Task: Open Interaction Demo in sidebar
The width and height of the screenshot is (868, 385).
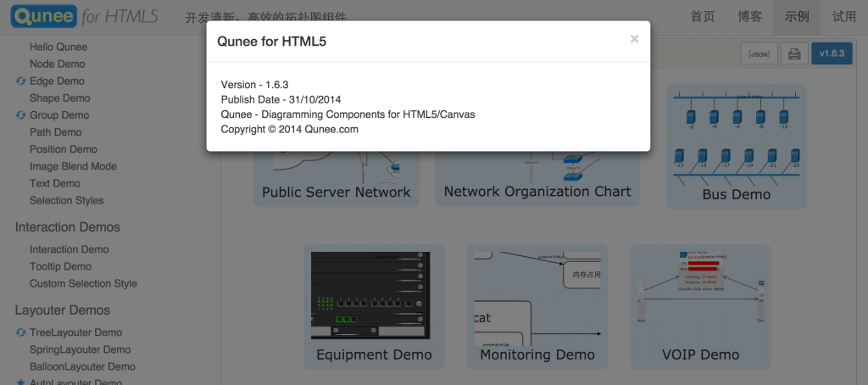Action: (70, 250)
